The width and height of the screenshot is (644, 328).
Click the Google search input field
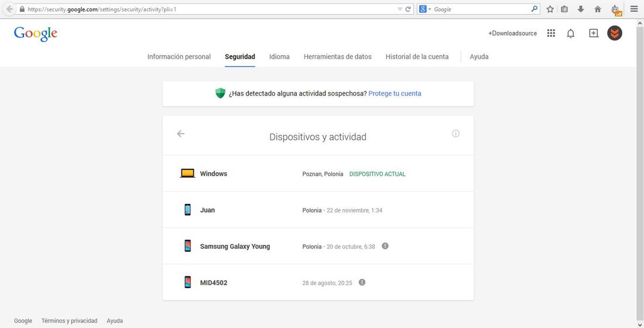[x=481, y=9]
